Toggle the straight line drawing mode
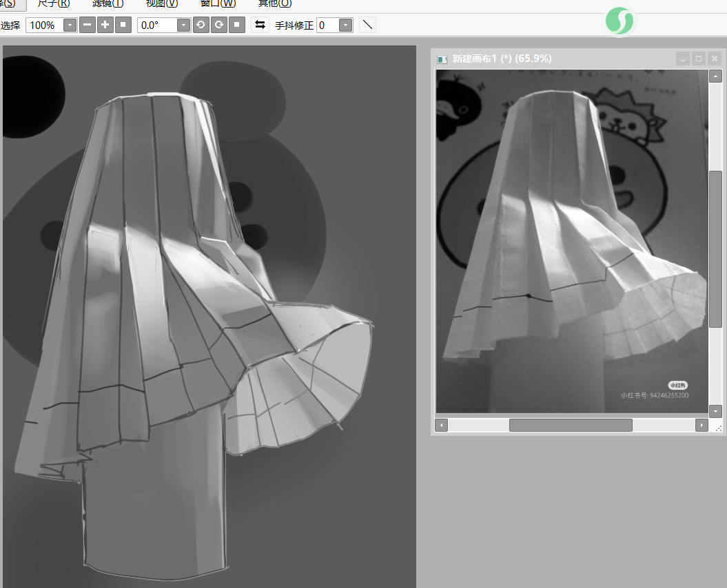 click(x=368, y=25)
